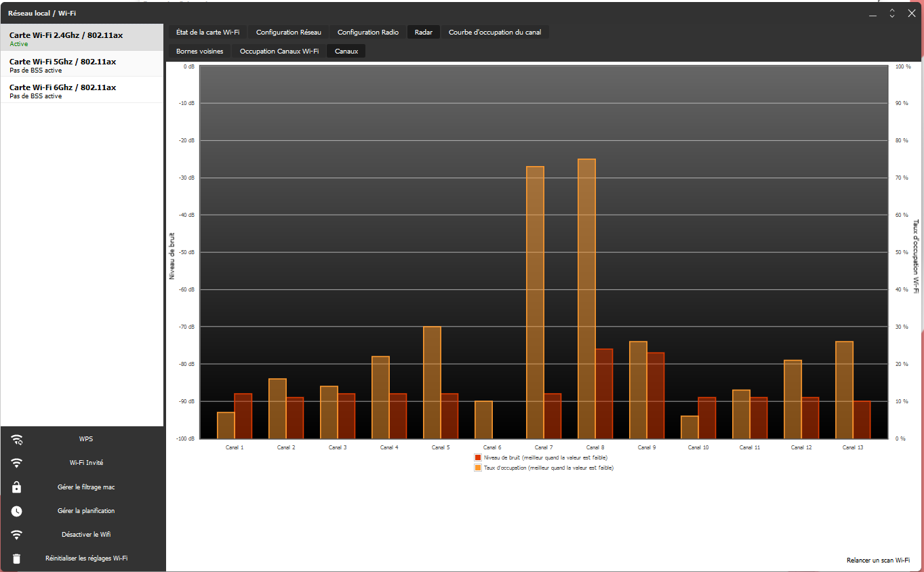Click Relancer un scan Wi-Fi
Image resolution: width=924 pixels, height=572 pixels.
click(x=878, y=560)
